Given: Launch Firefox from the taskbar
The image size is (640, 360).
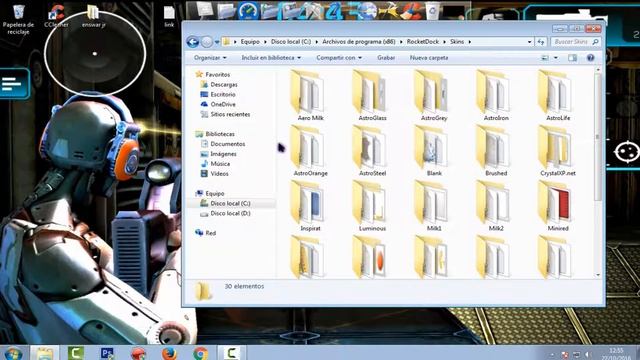Looking at the screenshot, I should [169, 353].
